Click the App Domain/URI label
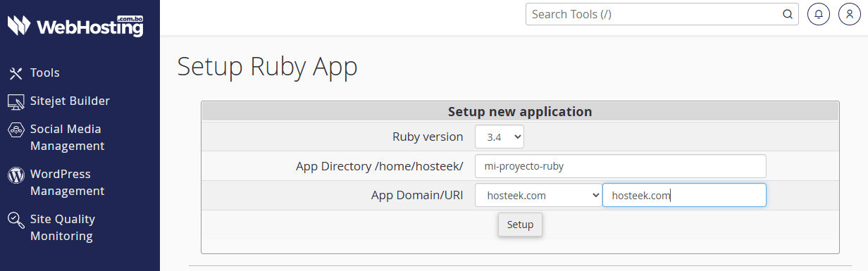This screenshot has width=868, height=271. [417, 196]
